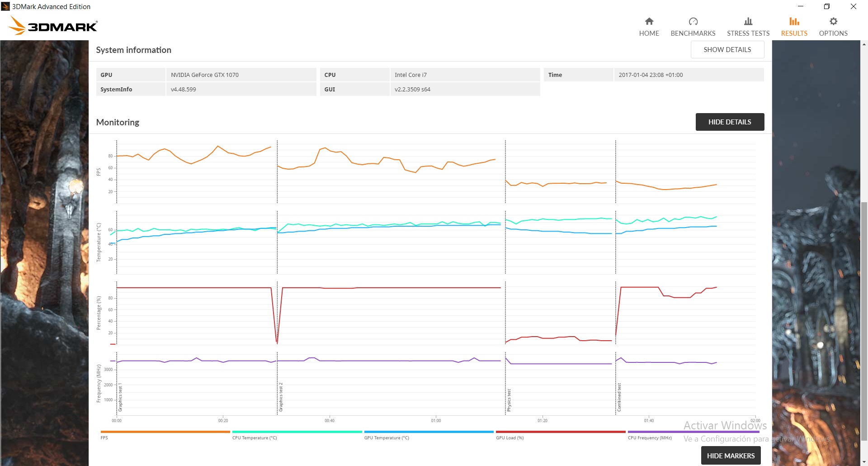Click the 01:40 time axis label

coord(649,421)
